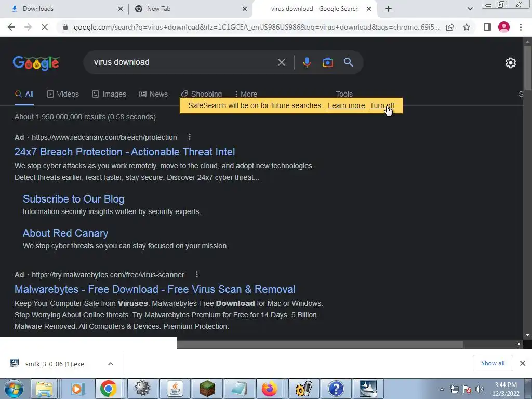Screen dimensions: 532x399
Task: Select the Videos results tab
Action: pyautogui.click(x=63, y=94)
